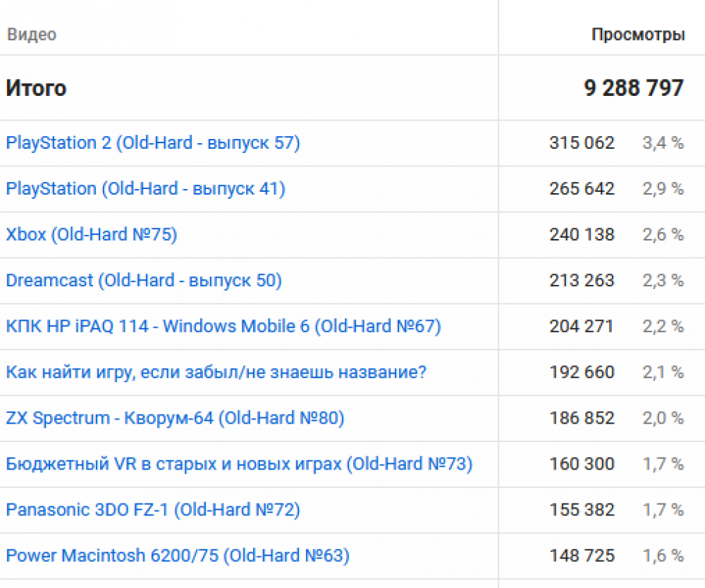Open the 'Как найти игру' video link
705x588 pixels.
click(216, 372)
